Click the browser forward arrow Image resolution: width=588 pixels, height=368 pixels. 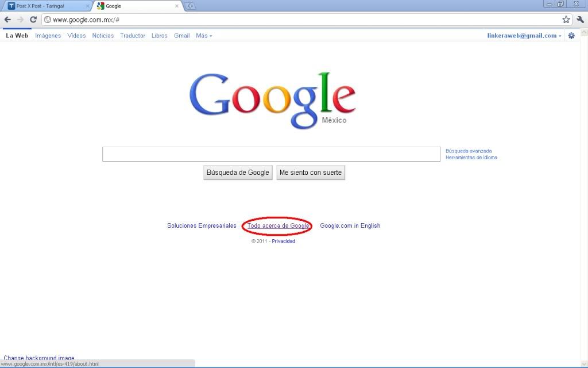(20, 20)
